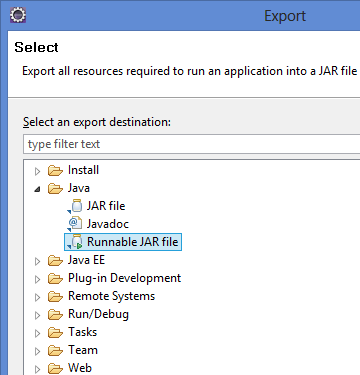
Task: Select Runnable JAR file entry
Action: [123, 242]
